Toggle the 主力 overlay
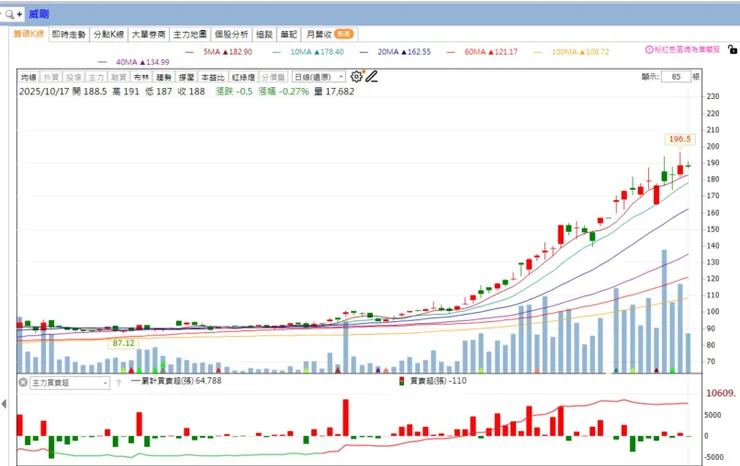The height and width of the screenshot is (466, 740). 96,77
